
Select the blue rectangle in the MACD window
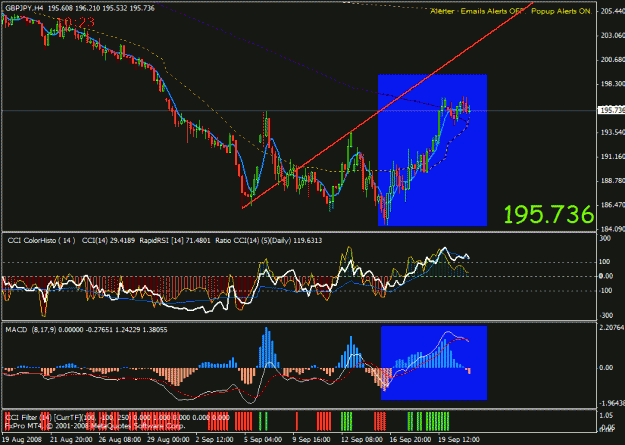coord(434,363)
